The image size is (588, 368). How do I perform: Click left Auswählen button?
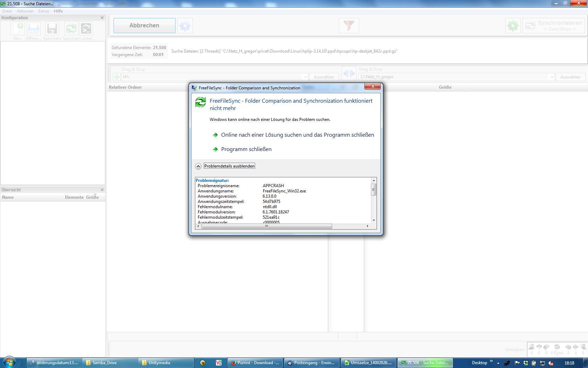(324, 77)
